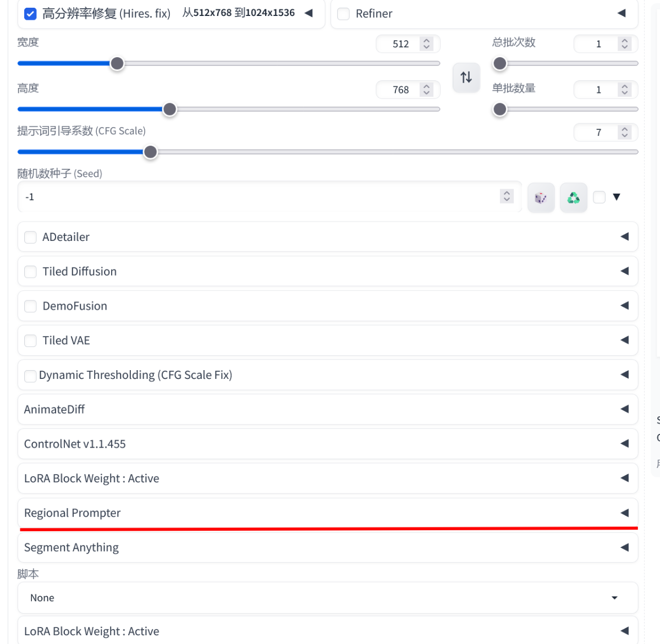Click the CFG Scale slider handle
Screen dimensions: 660x644
click(150, 152)
